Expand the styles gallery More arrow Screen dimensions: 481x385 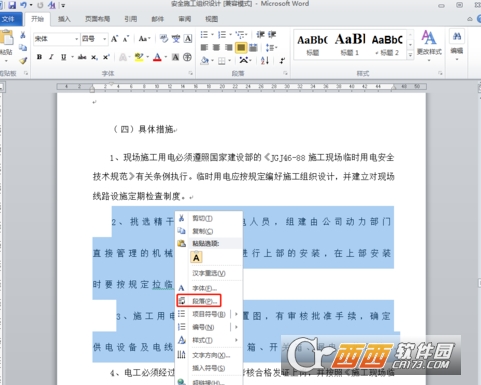coord(410,55)
